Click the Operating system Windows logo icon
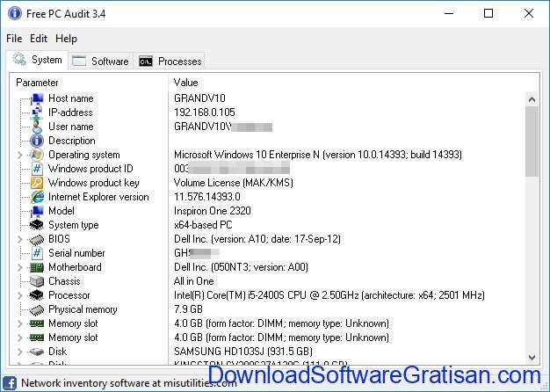 [37, 155]
